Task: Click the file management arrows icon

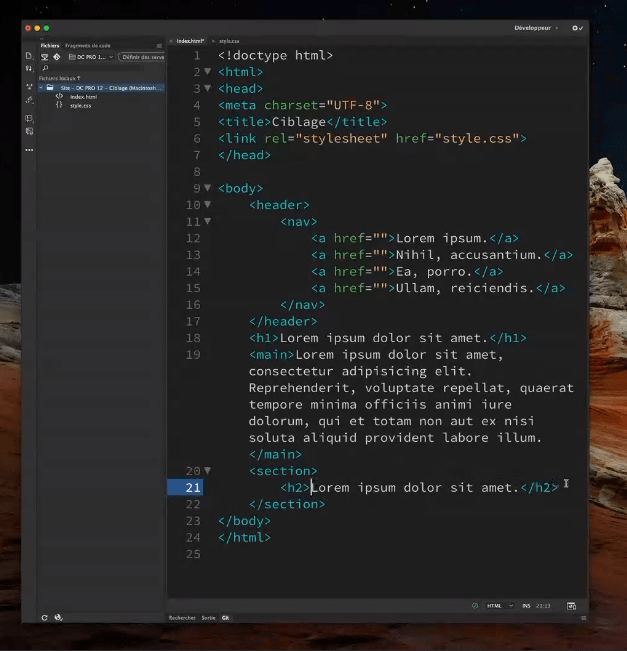Action: 29,69
